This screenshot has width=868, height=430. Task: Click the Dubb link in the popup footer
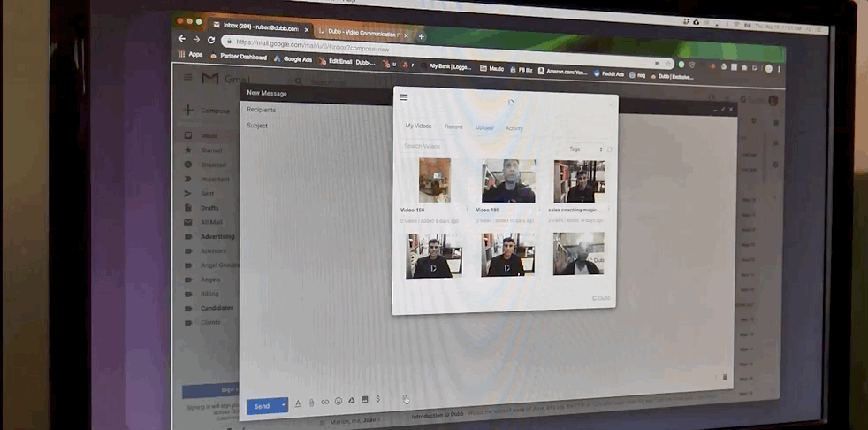point(601,298)
